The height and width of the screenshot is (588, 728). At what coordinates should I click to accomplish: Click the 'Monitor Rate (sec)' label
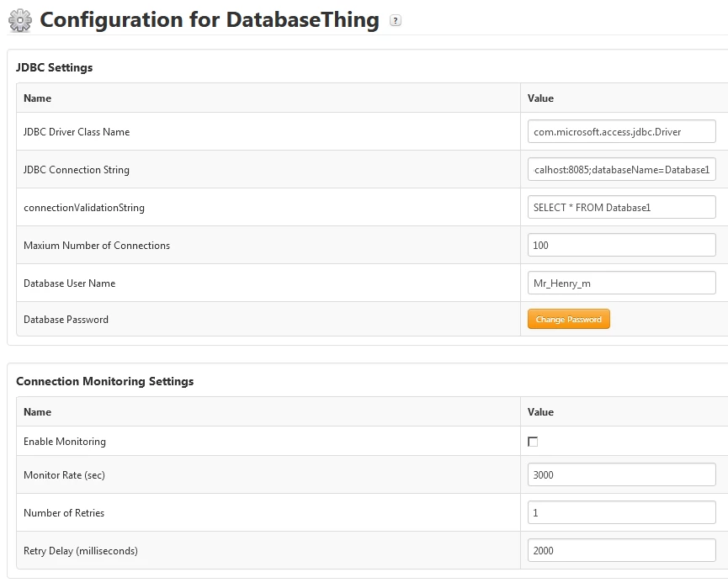coord(64,475)
